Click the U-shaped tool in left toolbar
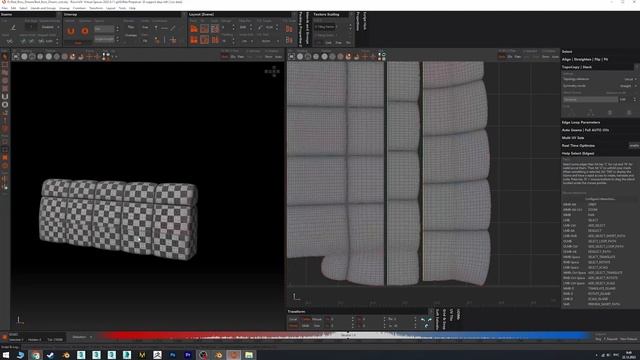This screenshot has height=360, width=640. click(x=5, y=96)
